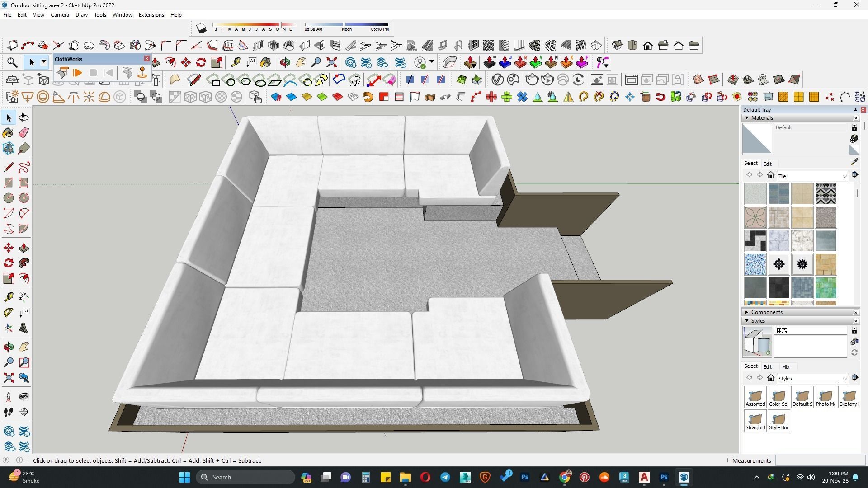Click the style name field
Viewport: 868px width, 488px height.
(x=811, y=330)
